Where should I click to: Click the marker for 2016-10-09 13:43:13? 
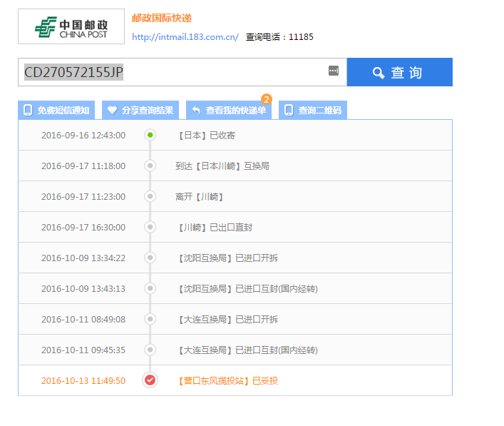150,288
